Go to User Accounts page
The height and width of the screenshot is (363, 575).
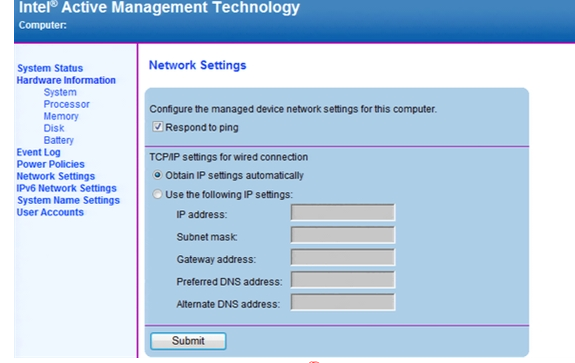coord(50,212)
